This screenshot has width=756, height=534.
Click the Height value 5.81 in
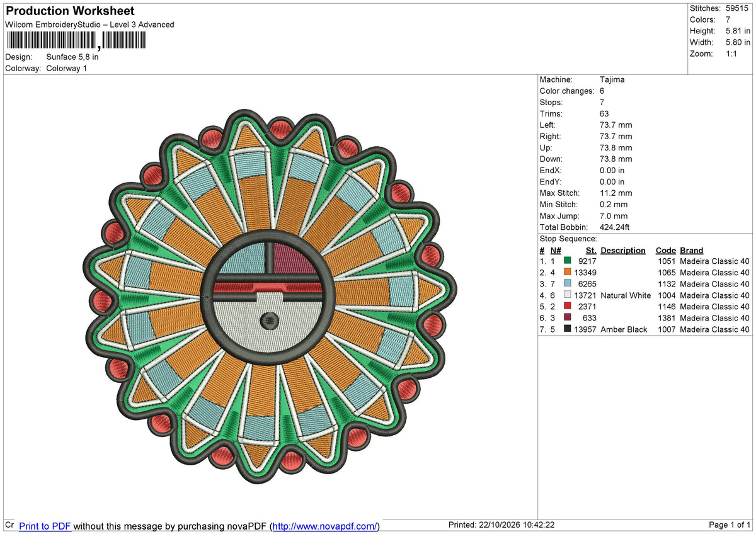click(738, 31)
